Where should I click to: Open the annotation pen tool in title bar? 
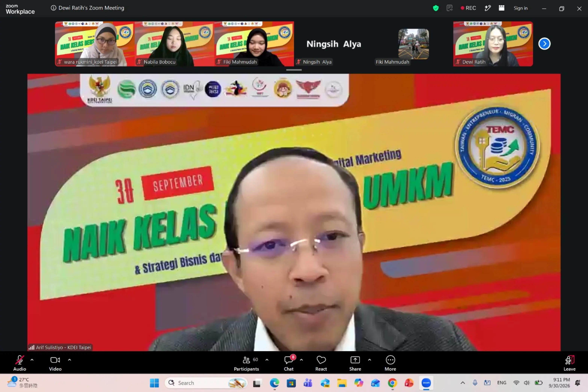(x=488, y=8)
